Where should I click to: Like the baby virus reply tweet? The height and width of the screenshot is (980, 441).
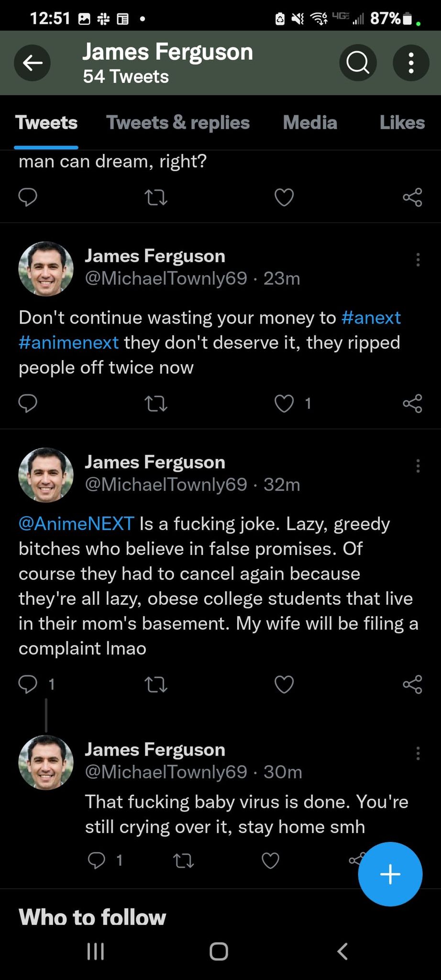pyautogui.click(x=271, y=861)
